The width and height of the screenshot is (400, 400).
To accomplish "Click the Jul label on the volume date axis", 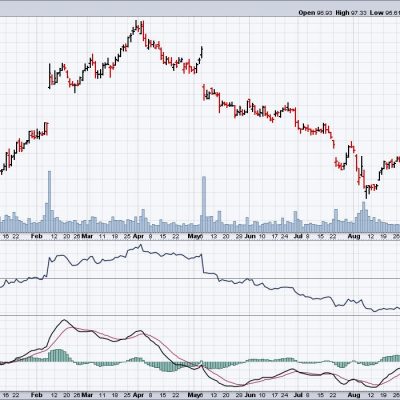I will tap(298, 236).
